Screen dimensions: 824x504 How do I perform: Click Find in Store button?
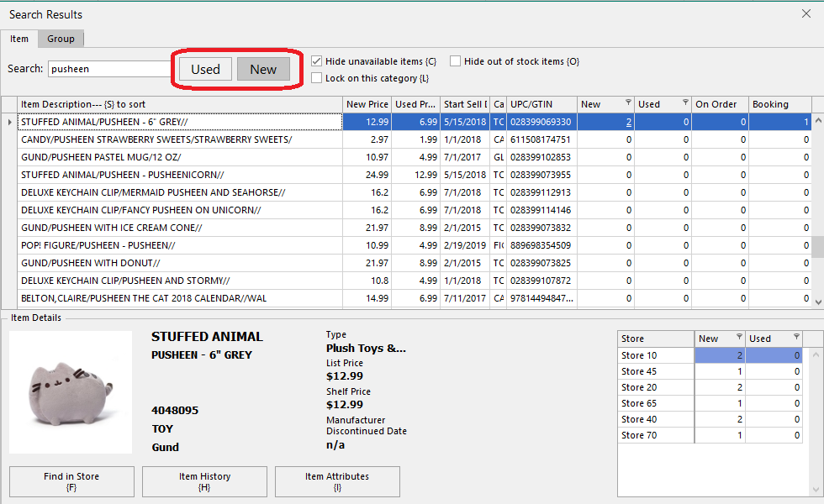[x=71, y=481]
